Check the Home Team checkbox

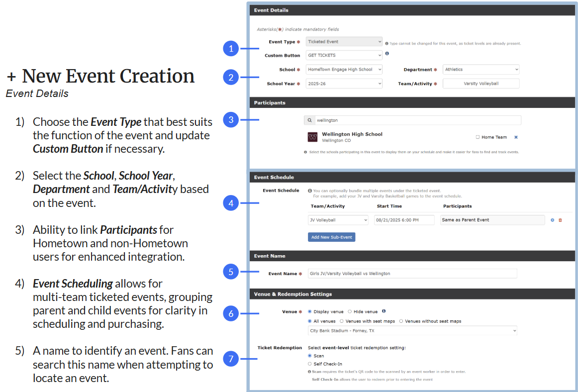tap(478, 137)
